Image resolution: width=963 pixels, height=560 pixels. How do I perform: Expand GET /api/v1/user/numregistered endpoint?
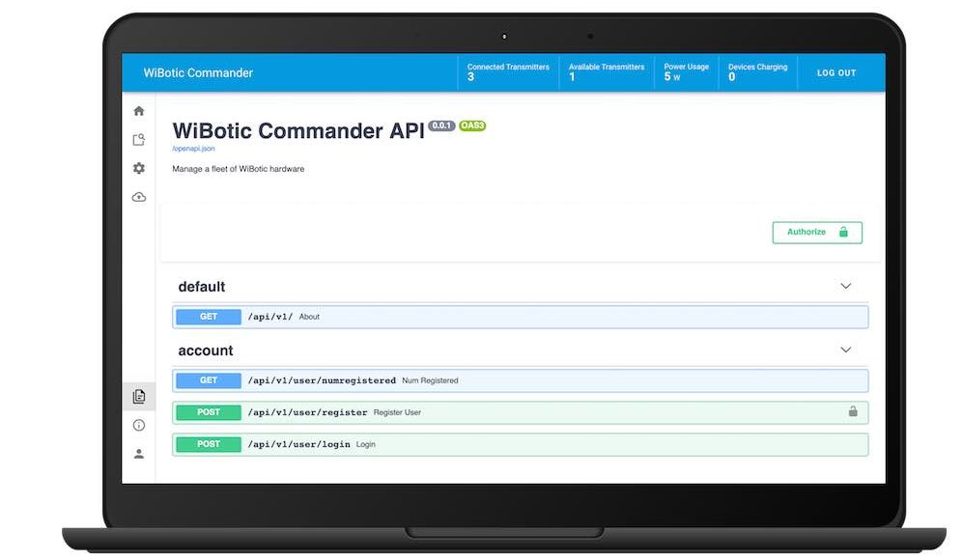pyautogui.click(x=520, y=380)
